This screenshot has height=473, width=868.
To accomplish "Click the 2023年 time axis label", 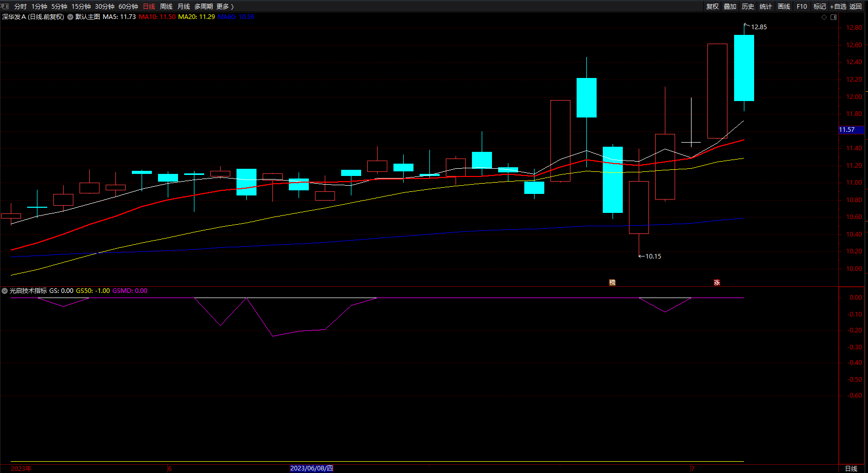I will click(21, 468).
